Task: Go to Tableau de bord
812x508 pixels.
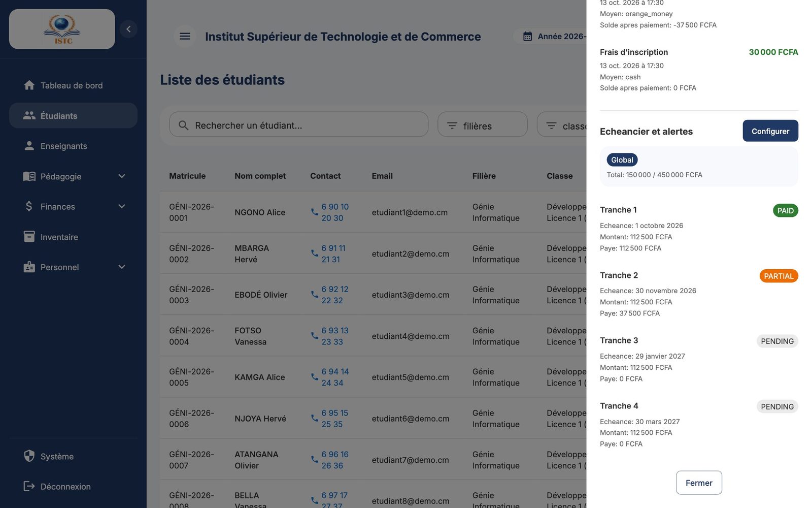Action: (73, 85)
